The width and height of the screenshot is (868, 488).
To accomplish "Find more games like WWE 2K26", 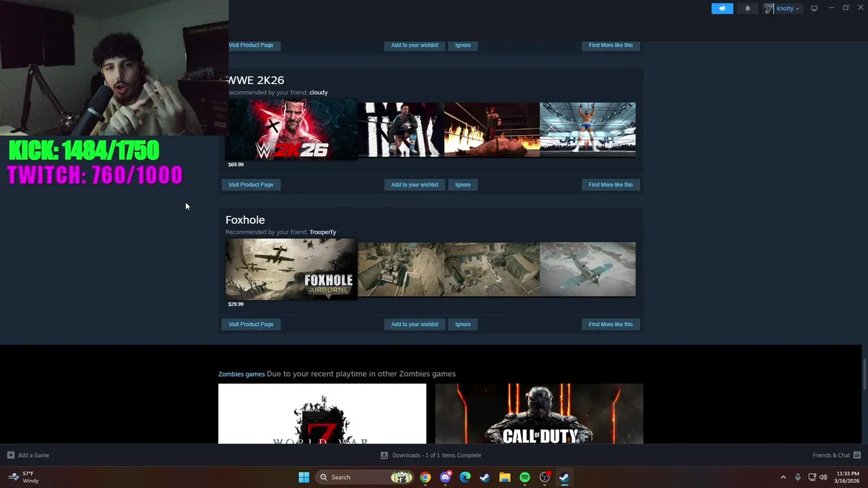I will [610, 184].
